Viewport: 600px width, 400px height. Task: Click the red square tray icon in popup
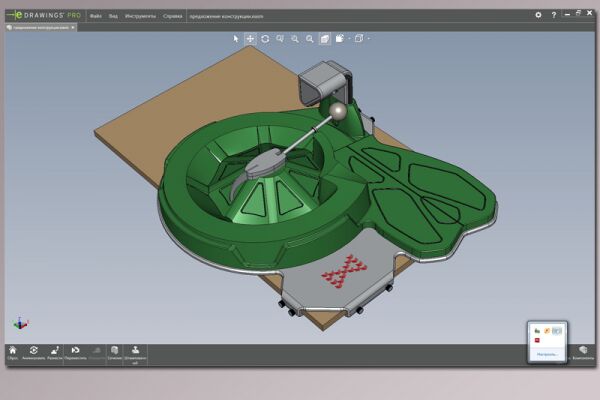click(537, 340)
